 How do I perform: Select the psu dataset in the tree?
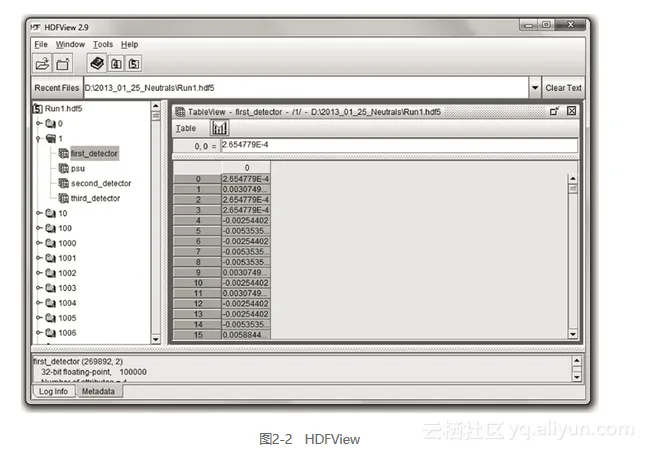point(78,168)
